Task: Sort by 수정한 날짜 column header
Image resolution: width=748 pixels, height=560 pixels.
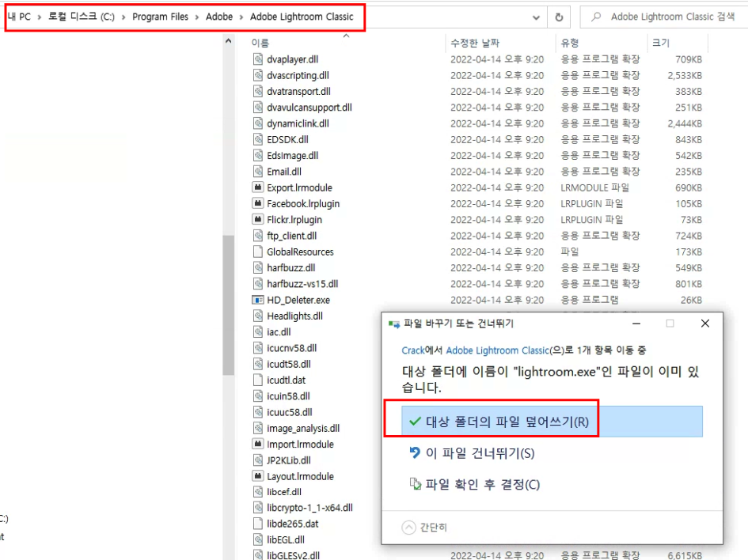Action: pos(475,43)
